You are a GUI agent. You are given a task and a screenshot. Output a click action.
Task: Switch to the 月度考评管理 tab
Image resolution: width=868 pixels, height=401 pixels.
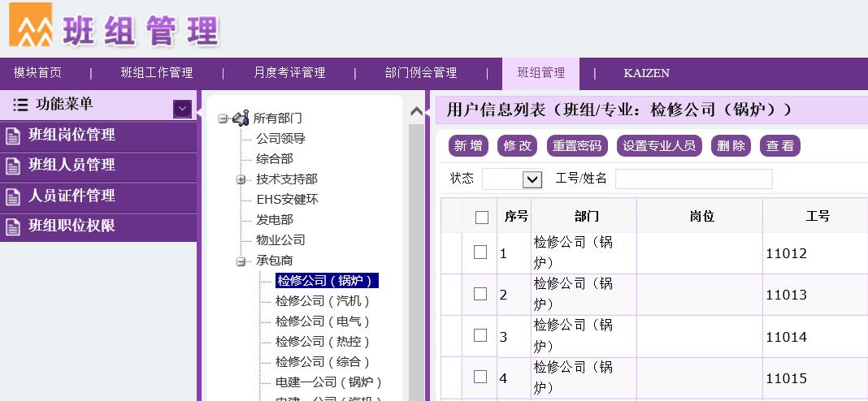click(x=289, y=73)
